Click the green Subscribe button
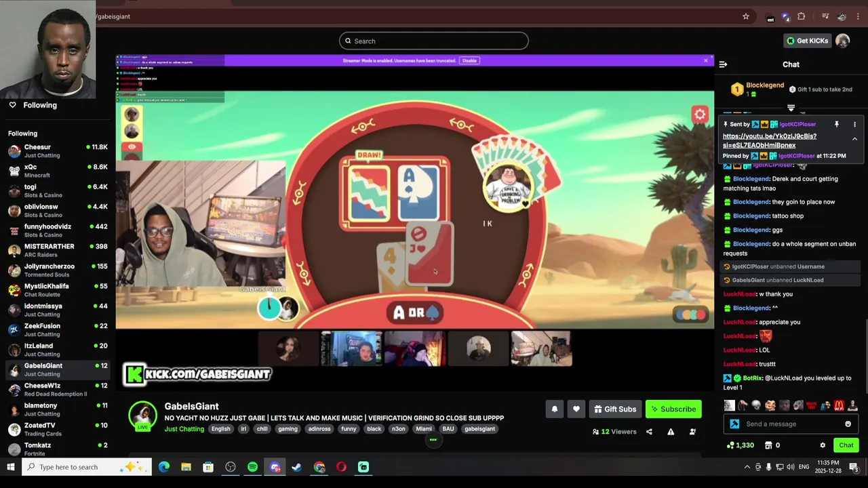Viewport: 868px width, 488px height. click(673, 409)
